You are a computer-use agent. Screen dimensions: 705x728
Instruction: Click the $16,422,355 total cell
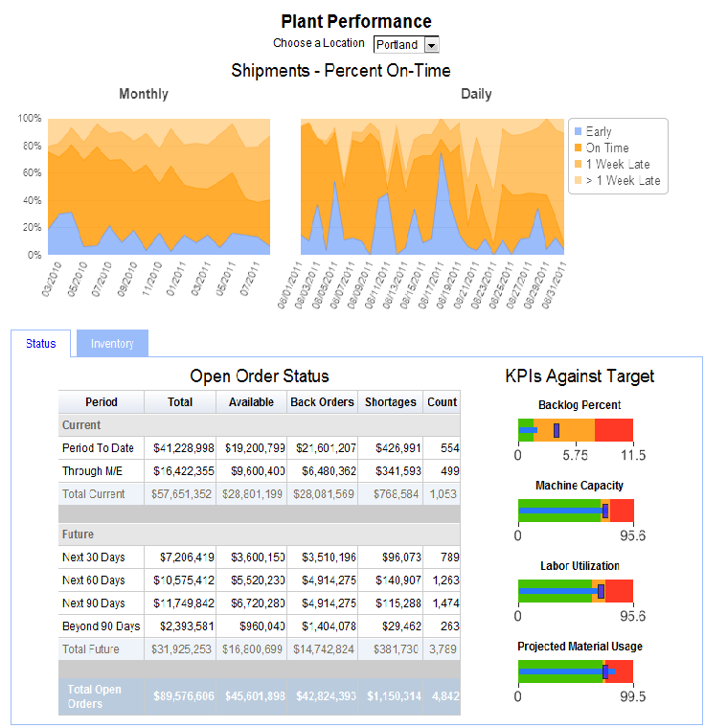coord(180,471)
